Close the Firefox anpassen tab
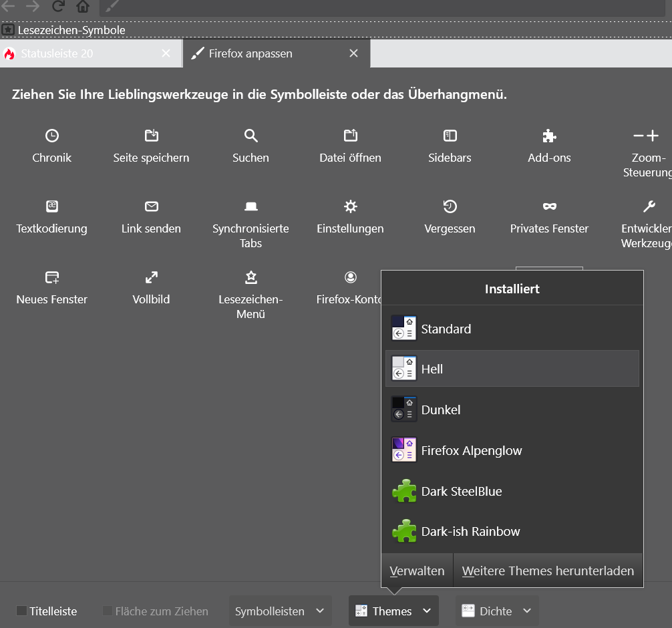Image resolution: width=672 pixels, height=628 pixels. point(353,53)
